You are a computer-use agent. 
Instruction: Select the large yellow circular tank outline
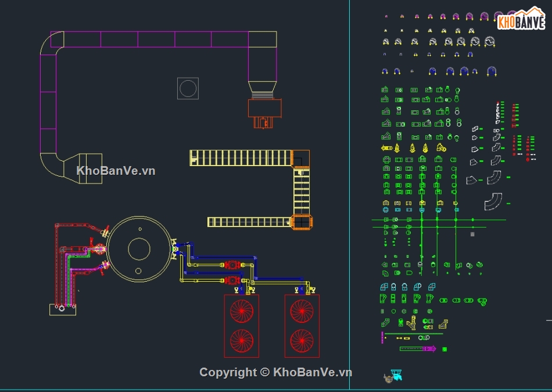point(139,249)
